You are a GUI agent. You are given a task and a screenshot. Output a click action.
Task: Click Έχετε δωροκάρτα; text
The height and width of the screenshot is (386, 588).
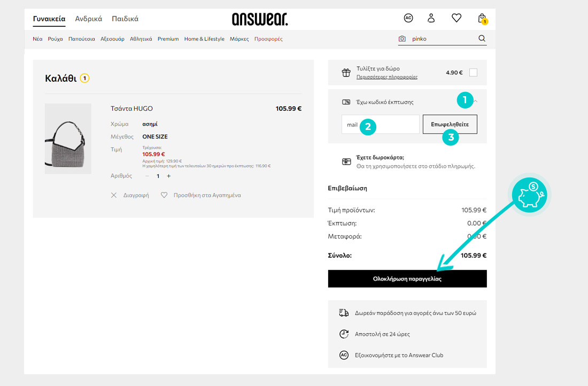pos(380,157)
